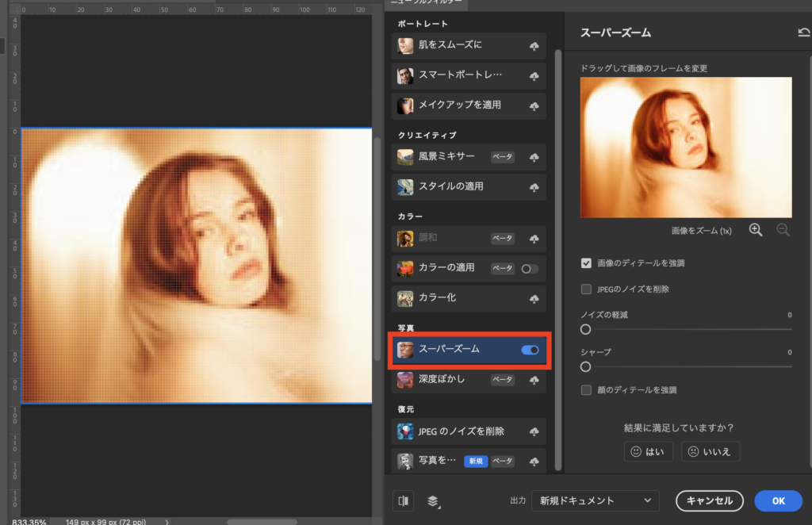Uncheck 画像のディテールを強調 checkbox
812x525 pixels.
click(x=587, y=262)
